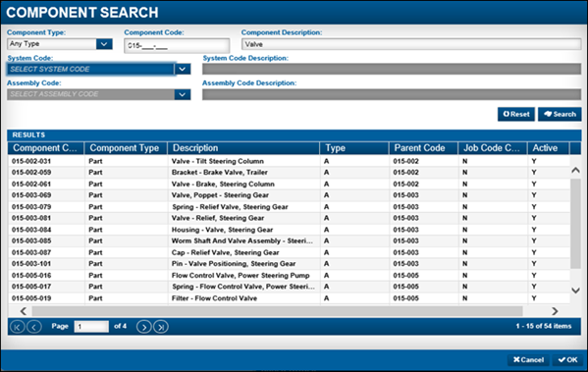This screenshot has width=588, height=372.
Task: Click the horizontal scroll left arrow
Action: pos(24,311)
